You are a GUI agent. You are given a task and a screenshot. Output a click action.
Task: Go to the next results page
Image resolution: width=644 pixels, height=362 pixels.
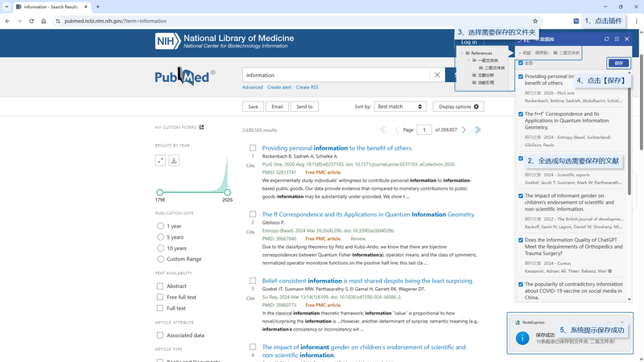pos(464,130)
